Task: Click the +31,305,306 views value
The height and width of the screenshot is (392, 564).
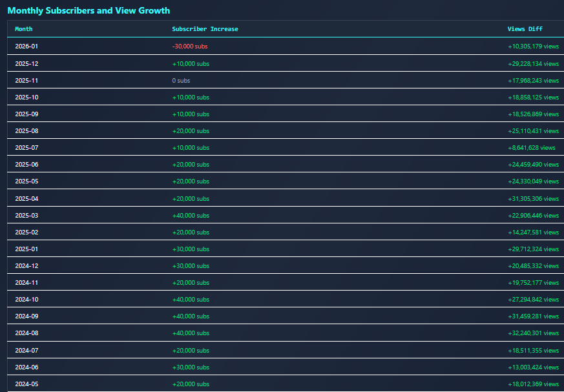Action: click(534, 198)
